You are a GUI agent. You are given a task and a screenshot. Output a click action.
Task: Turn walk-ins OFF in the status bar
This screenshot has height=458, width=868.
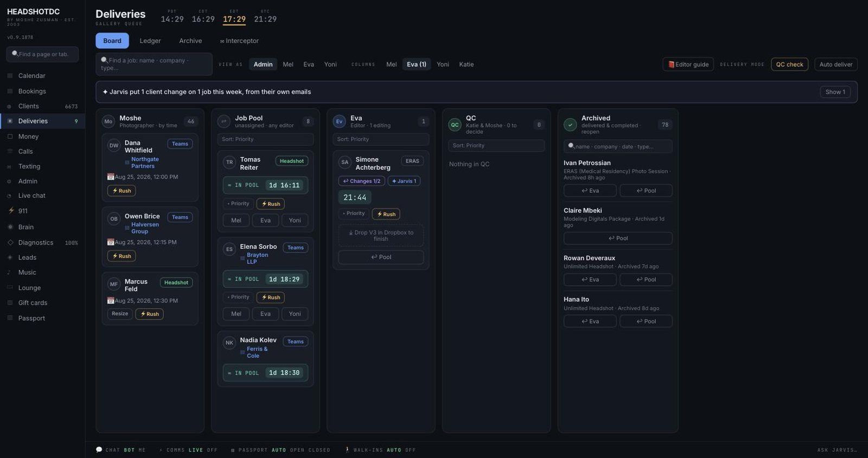[x=411, y=450]
